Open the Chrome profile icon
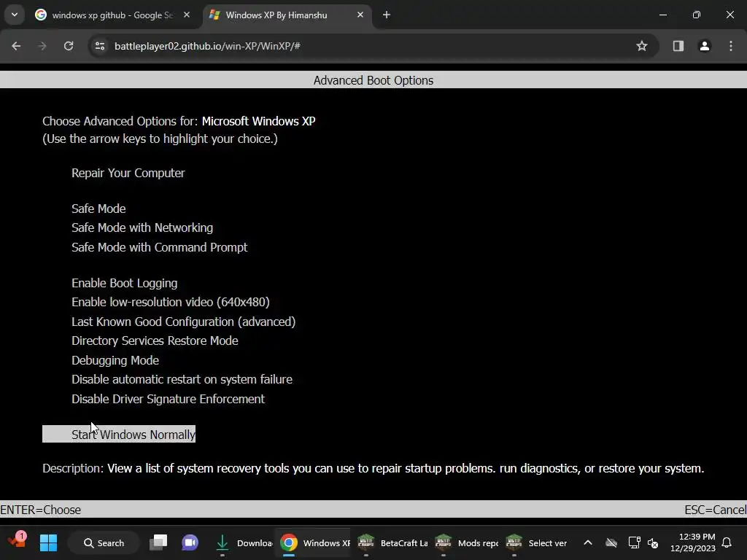Image resolution: width=747 pixels, height=560 pixels. 705,46
